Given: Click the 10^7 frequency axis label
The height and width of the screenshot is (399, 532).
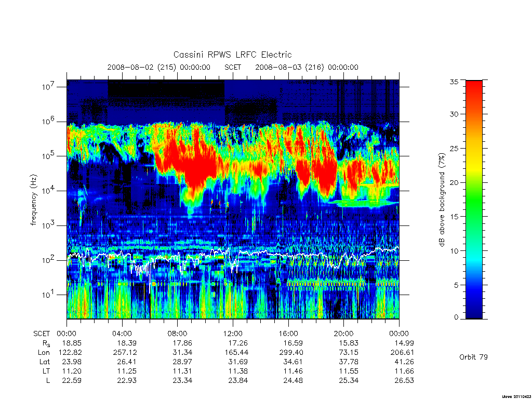Looking at the screenshot, I should (x=48, y=86).
